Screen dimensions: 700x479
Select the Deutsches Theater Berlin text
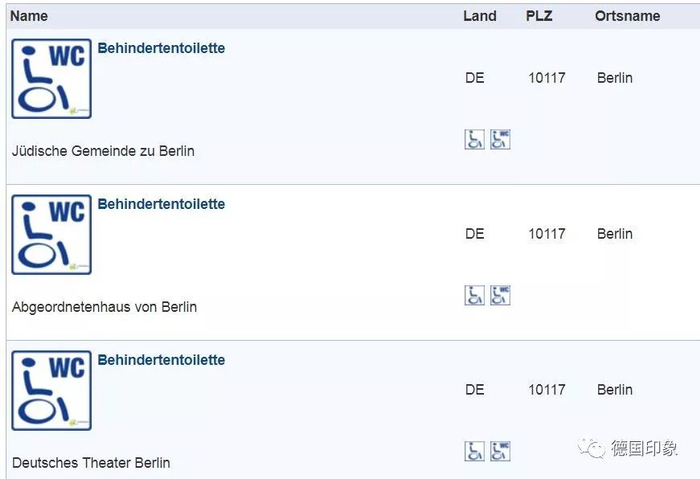click(x=91, y=463)
